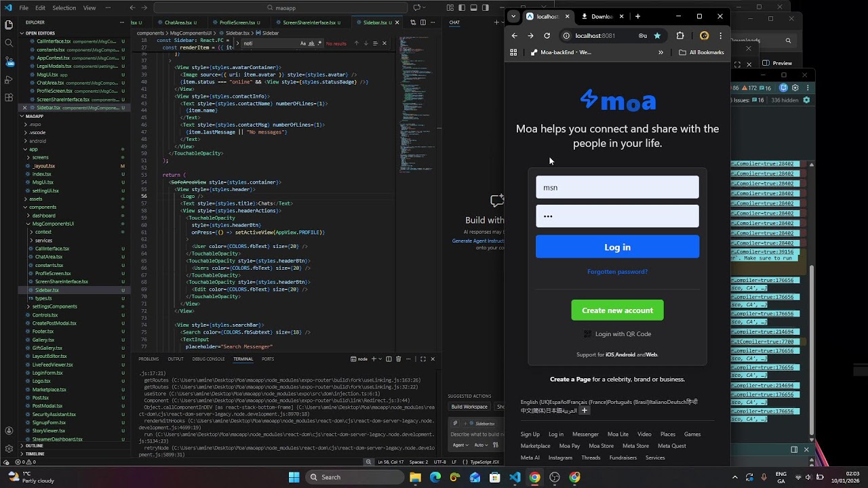
Task: Toggle replace mode chevron in find widget
Action: click(x=237, y=43)
